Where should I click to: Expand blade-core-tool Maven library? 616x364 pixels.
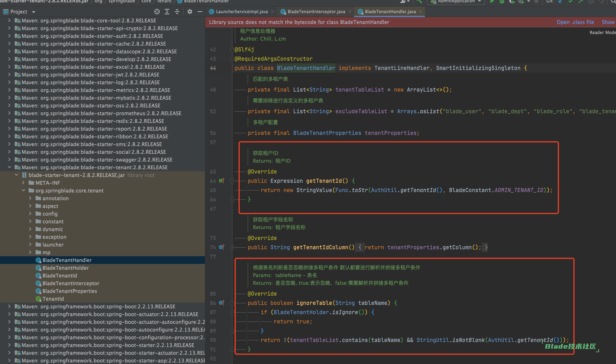(9, 21)
